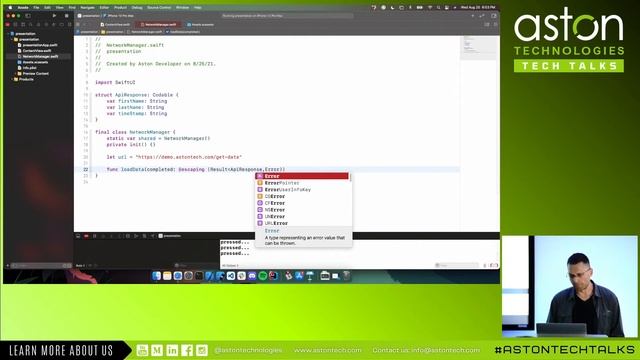This screenshot has width=640, height=360.
Task: Choose ErrorUserInfoKey from autocomplete list
Action: pos(302,189)
